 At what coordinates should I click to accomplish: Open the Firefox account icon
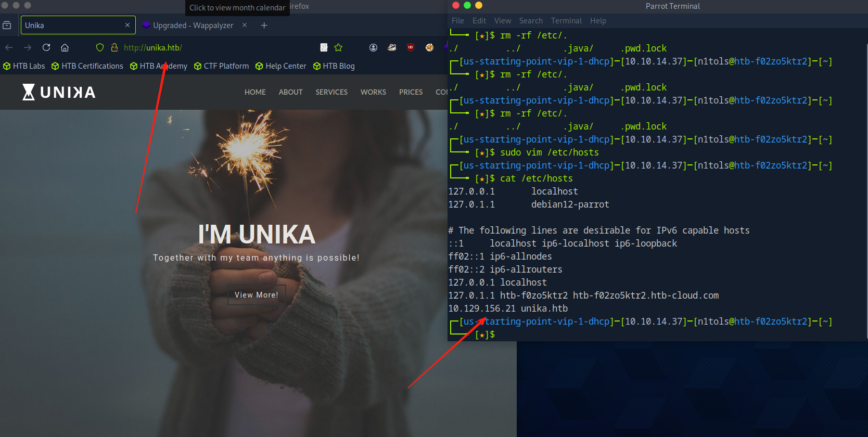373,47
